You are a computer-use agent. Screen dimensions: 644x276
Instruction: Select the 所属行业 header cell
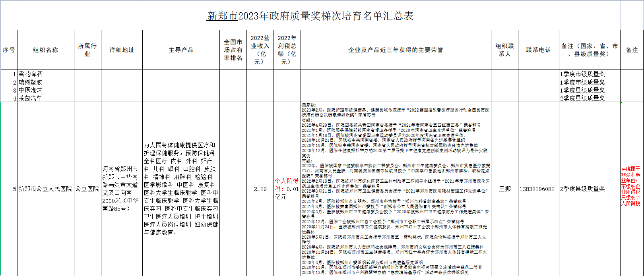(87, 50)
